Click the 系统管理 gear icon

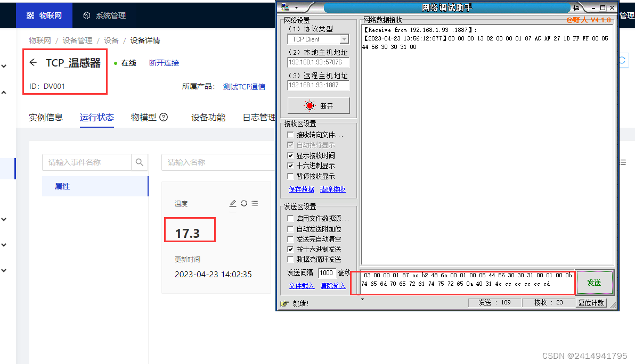tap(87, 15)
